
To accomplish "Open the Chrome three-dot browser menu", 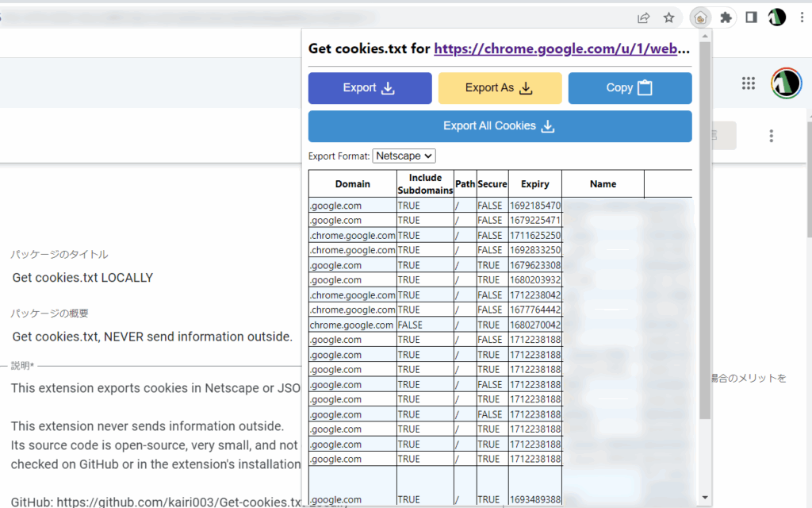I will pos(802,17).
